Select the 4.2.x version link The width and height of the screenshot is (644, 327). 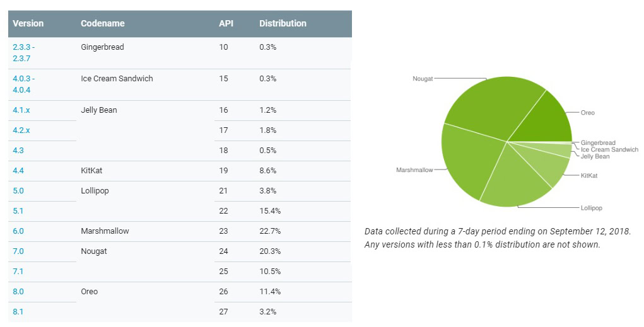21,130
